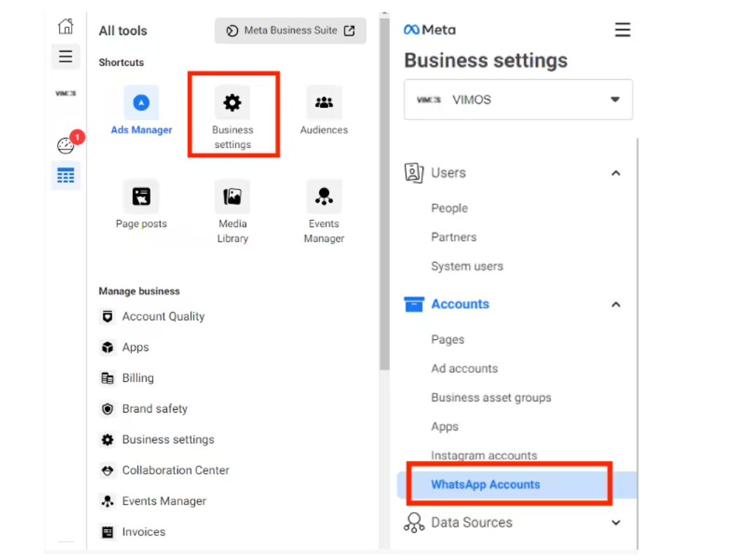Click the Meta Business Suite button
Screen dimensions: 729x560
290,31
